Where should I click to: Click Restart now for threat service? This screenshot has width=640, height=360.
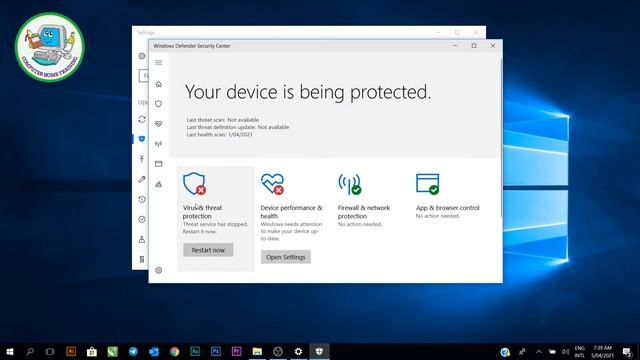[208, 250]
